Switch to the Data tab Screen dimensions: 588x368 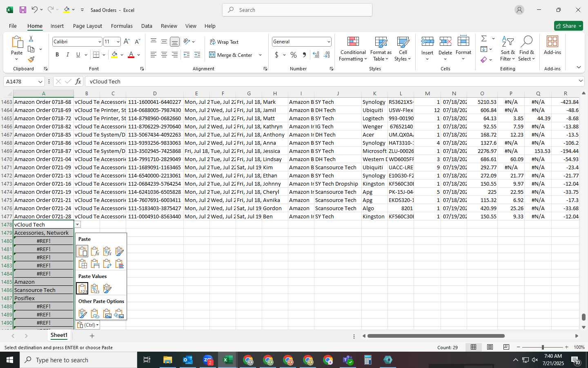pos(147,26)
